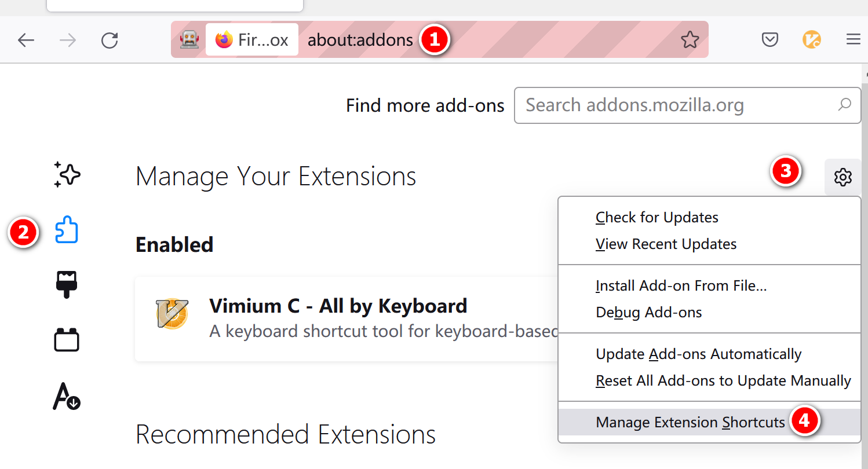
Task: Open the Recommendations sparkle icon in sidebar
Action: tap(67, 174)
